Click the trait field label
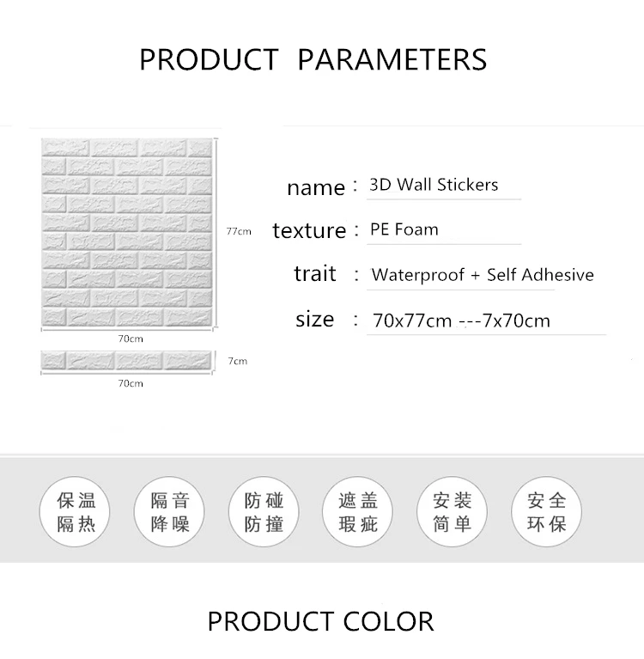Image resolution: width=644 pixels, height=659 pixels. 314,273
